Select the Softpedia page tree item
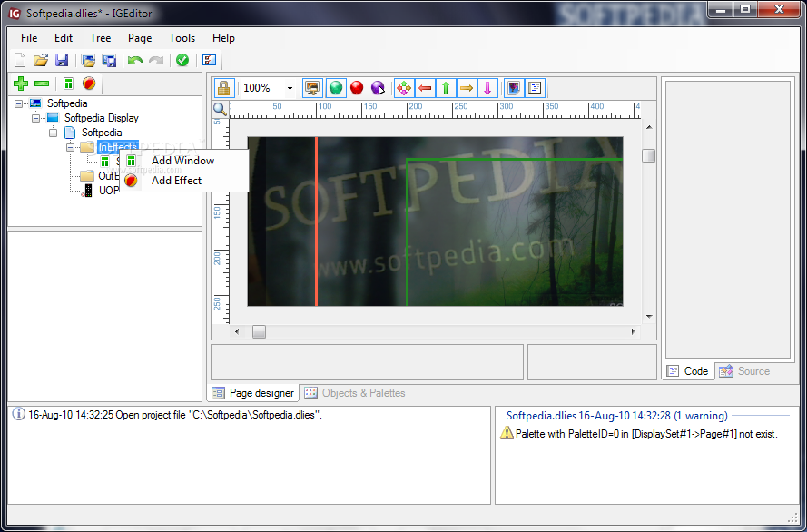This screenshot has width=807, height=532. point(102,133)
